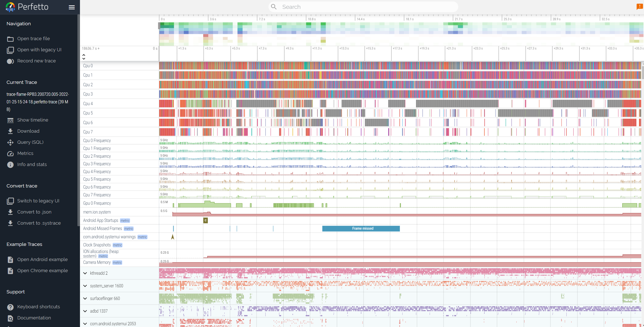The height and width of the screenshot is (327, 644).
Task: Open Keyboard shortcuts entry
Action: 38,307
